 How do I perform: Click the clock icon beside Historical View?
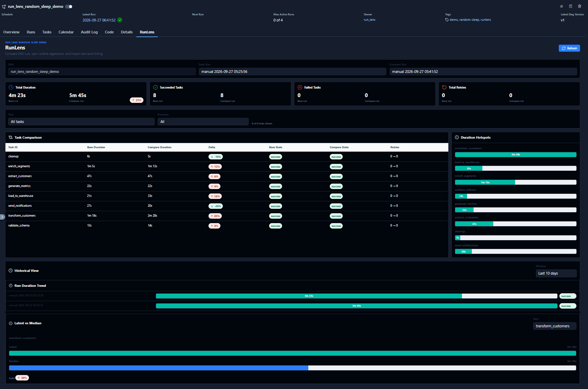11,270
